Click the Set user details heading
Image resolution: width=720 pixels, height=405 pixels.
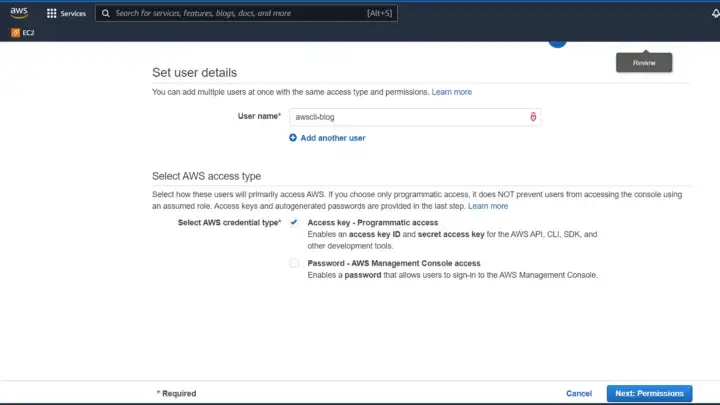[194, 73]
